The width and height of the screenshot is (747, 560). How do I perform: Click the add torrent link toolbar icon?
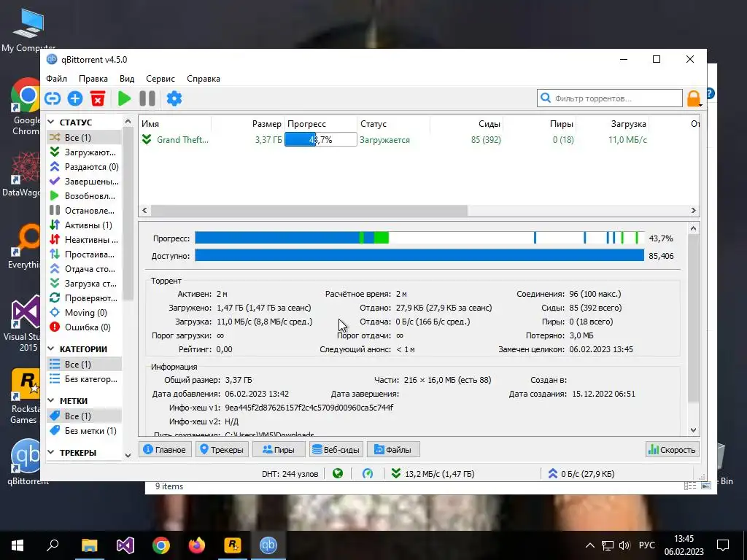[53, 98]
